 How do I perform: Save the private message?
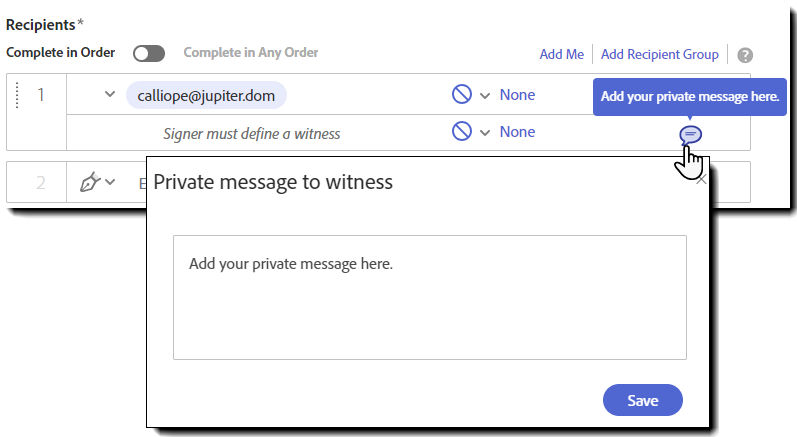pos(642,400)
